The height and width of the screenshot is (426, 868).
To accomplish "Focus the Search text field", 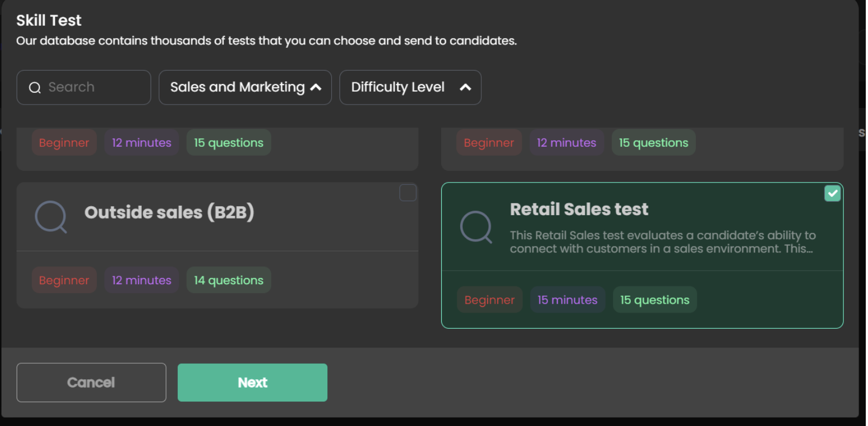I will pyautogui.click(x=94, y=87).
